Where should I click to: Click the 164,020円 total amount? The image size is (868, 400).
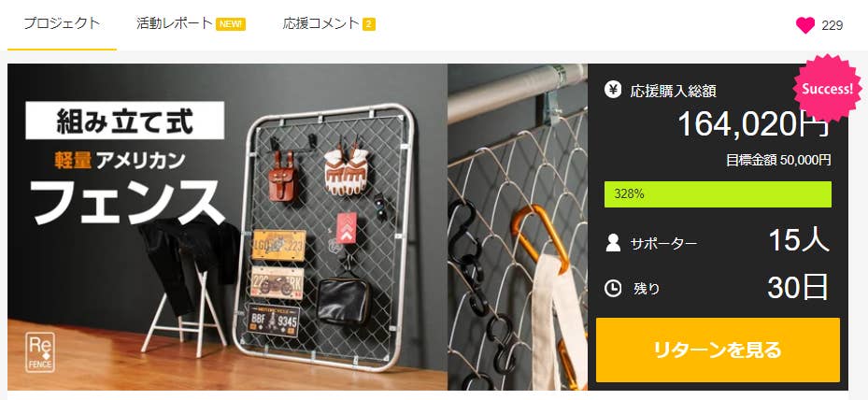pos(754,123)
